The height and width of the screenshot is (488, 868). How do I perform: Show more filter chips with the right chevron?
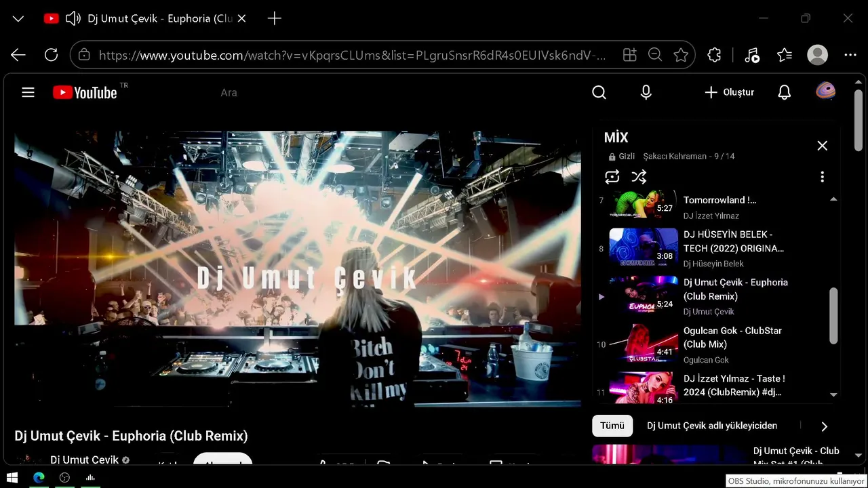tap(824, 426)
